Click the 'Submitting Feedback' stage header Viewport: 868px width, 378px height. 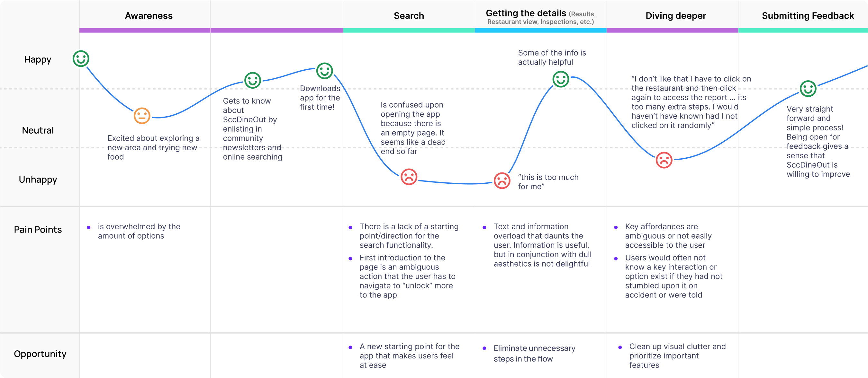(808, 16)
